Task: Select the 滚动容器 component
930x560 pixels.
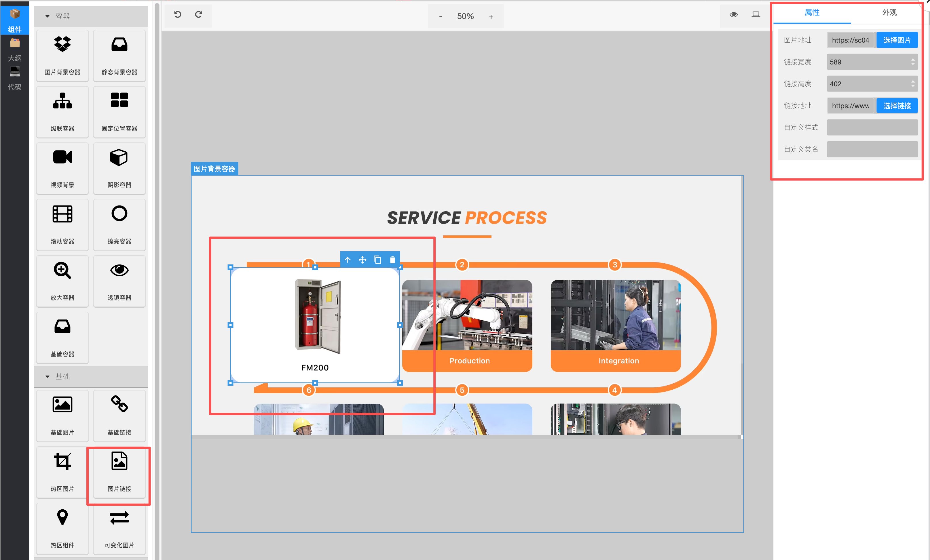Action: pyautogui.click(x=62, y=225)
